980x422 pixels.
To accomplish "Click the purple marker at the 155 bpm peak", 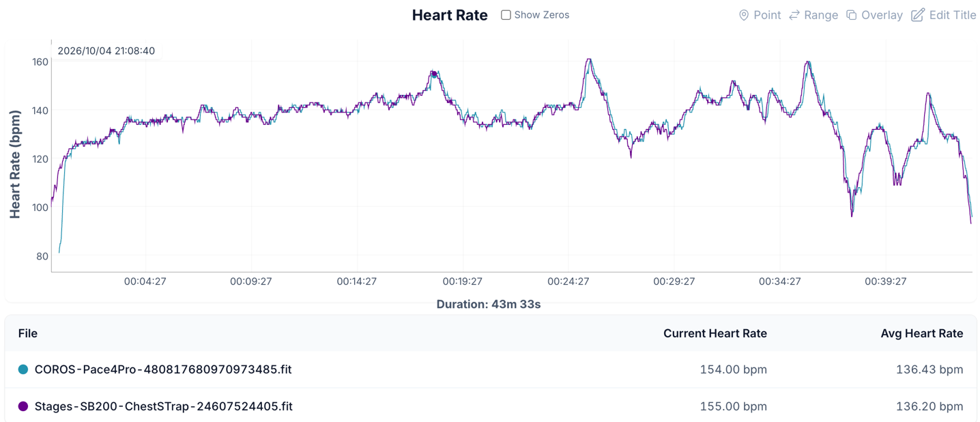I will click(434, 74).
